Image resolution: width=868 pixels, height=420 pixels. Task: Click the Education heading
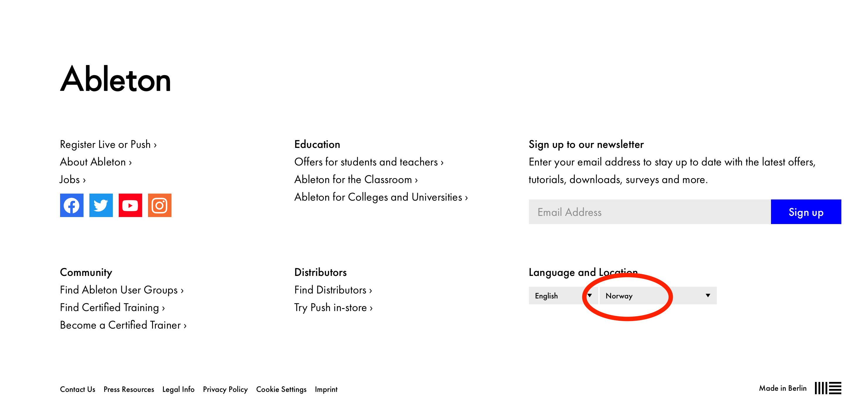coord(317,144)
